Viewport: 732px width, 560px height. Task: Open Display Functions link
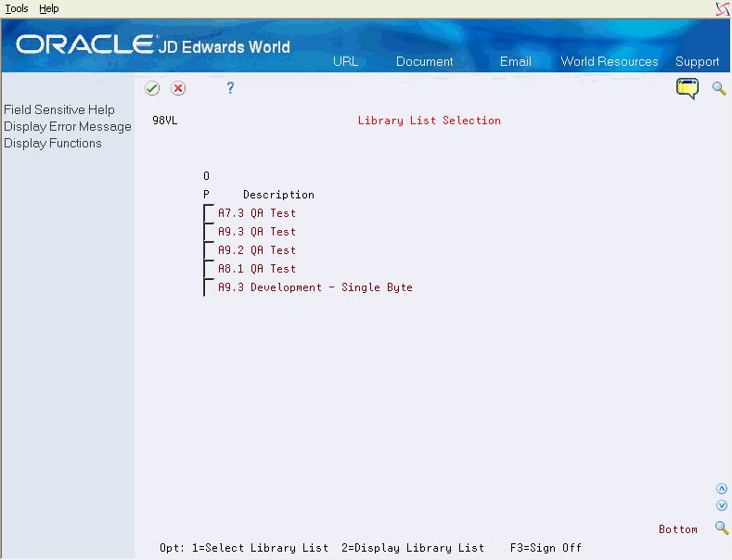click(x=53, y=144)
